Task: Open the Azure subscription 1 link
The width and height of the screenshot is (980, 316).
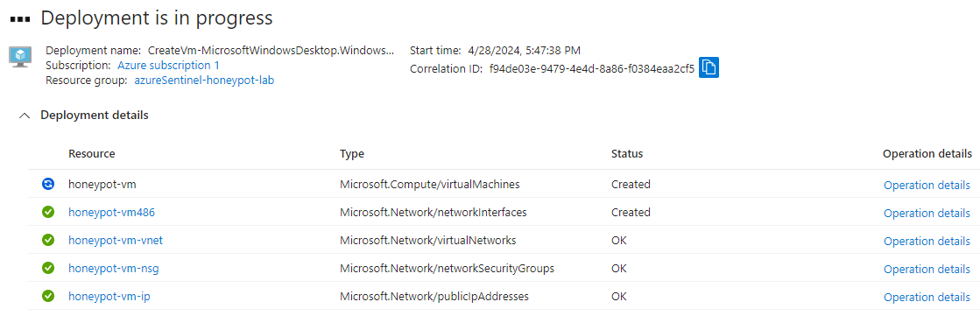Action: click(168, 65)
